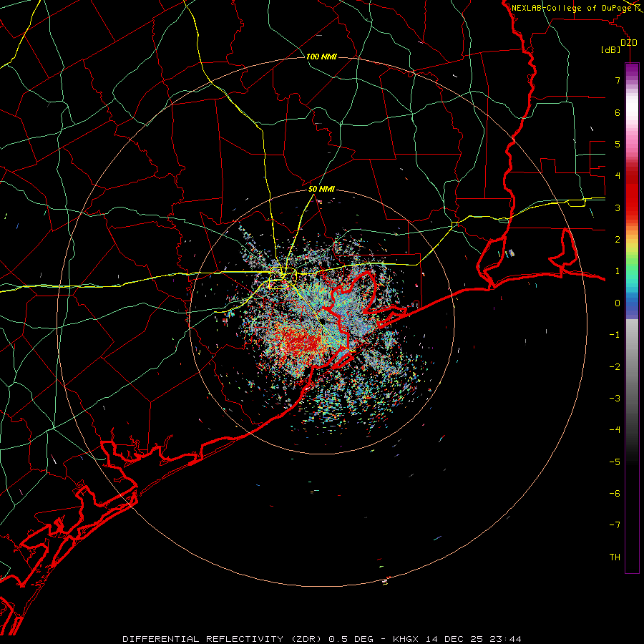644x644 pixels.
Task: Click the -1 value on the color scale
Action: [615, 335]
